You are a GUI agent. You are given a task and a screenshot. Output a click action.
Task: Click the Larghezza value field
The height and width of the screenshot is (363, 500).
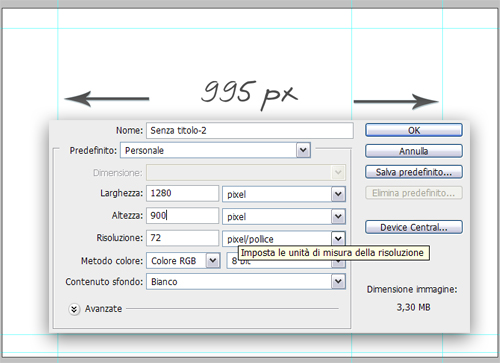[182, 193]
